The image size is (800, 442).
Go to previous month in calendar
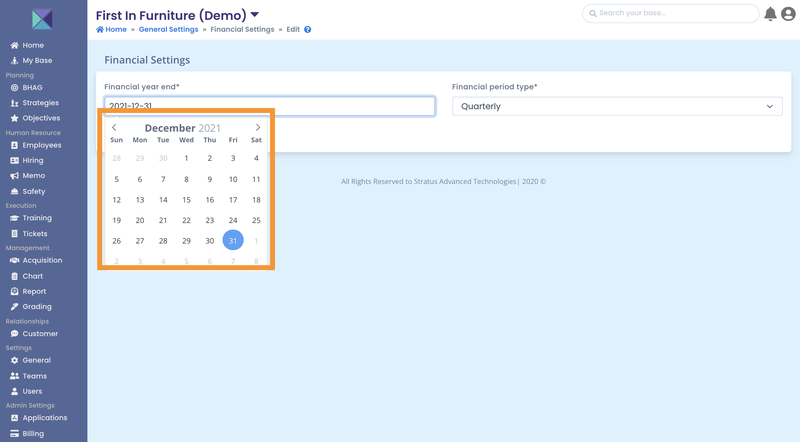click(x=115, y=128)
